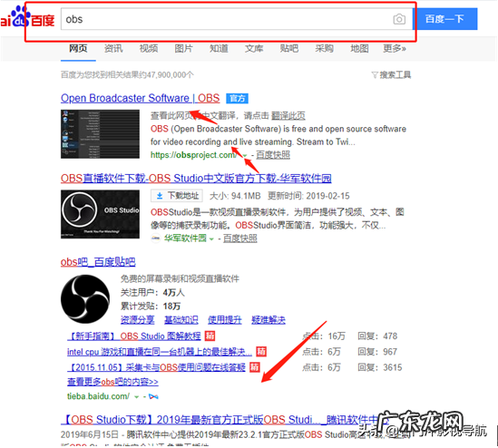Viewport: 498px width, 448px height.
Task: Click the 翻译此页 link
Action: (288, 115)
